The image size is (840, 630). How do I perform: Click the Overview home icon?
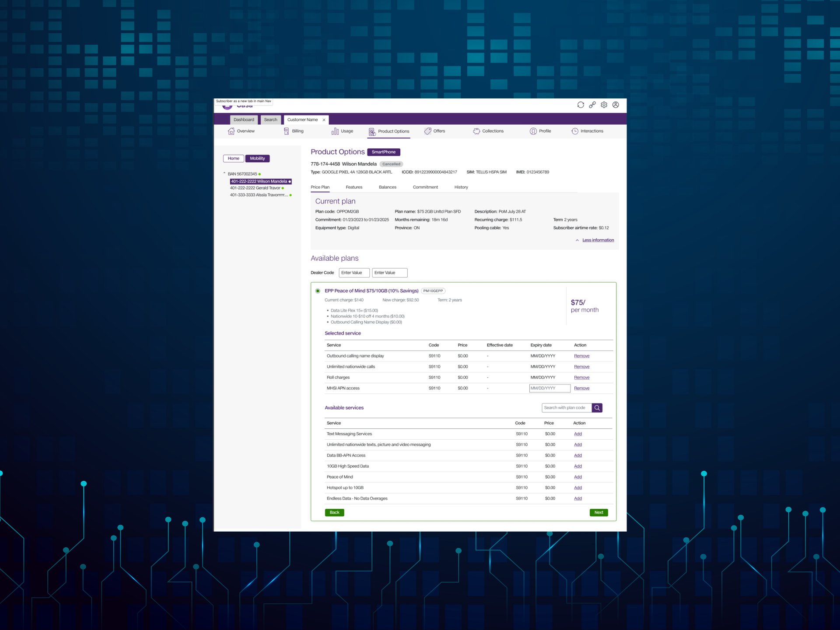point(231,131)
